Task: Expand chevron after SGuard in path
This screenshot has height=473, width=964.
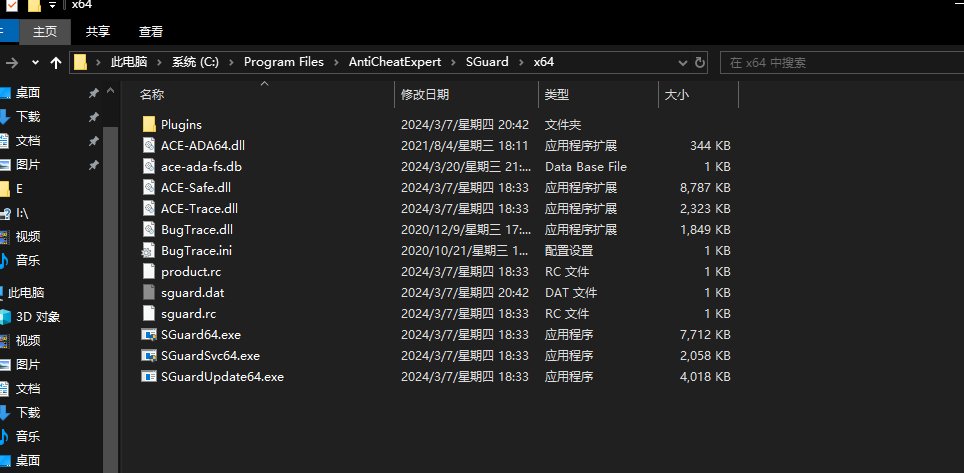Action: click(x=521, y=62)
